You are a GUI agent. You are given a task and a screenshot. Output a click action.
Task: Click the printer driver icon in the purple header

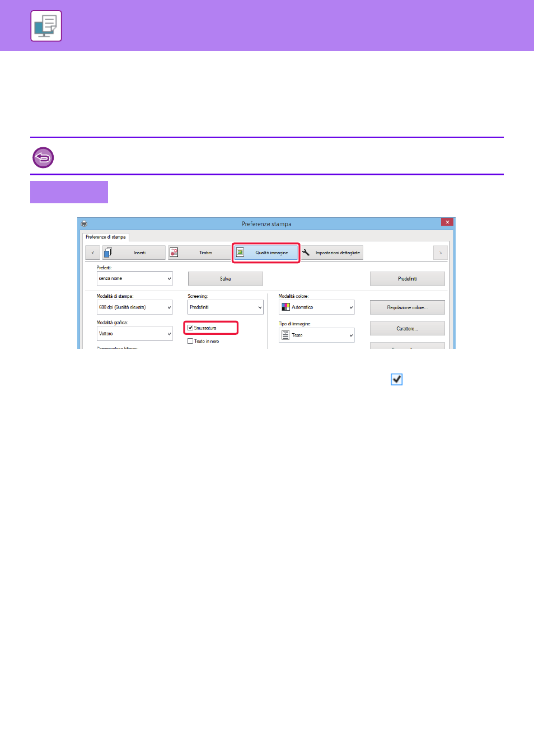click(46, 26)
